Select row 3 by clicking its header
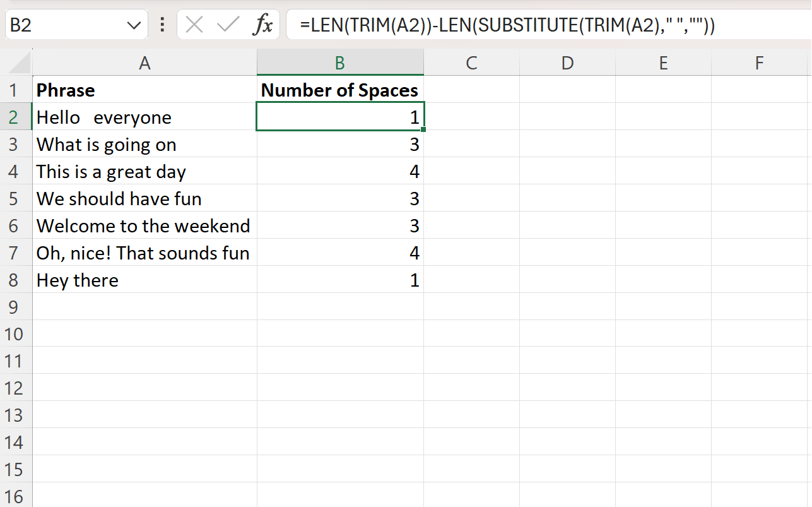The width and height of the screenshot is (812, 507). (x=15, y=144)
